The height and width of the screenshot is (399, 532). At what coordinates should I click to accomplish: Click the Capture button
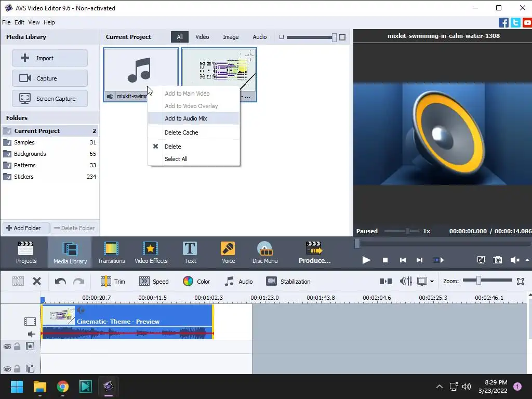(x=50, y=78)
